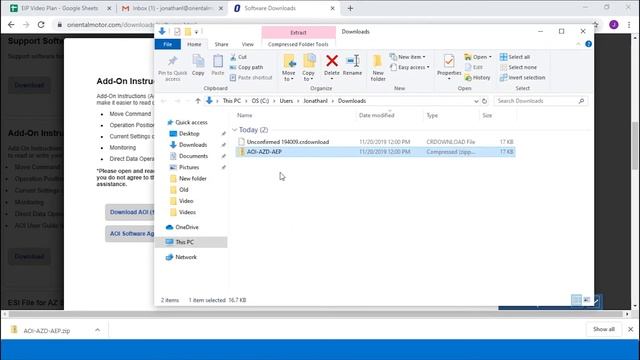Click the Explorer help question mark icon
640x360 pixels.
coord(588,44)
